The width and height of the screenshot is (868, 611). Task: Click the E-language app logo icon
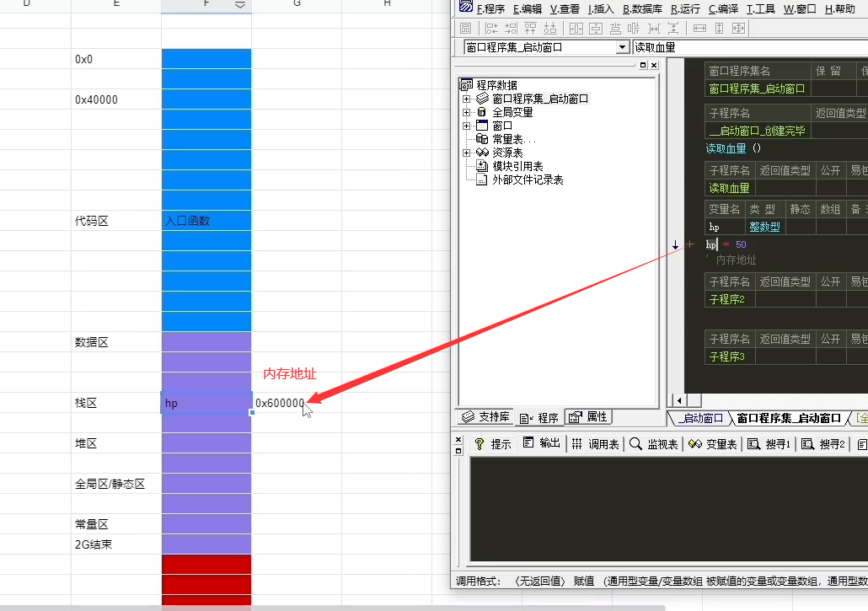[x=466, y=8]
